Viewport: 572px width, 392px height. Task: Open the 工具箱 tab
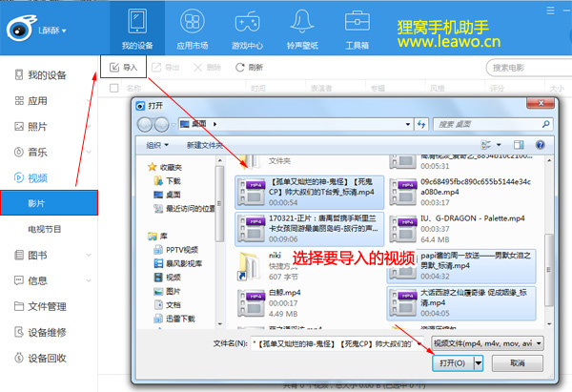357,30
